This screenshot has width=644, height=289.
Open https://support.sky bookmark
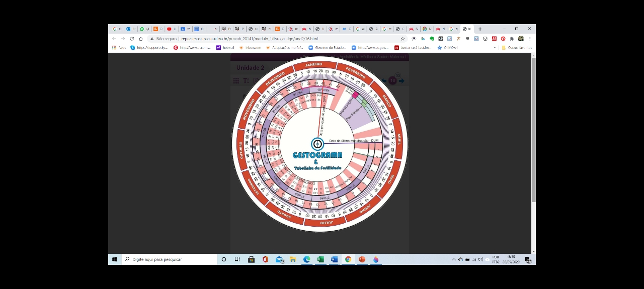149,48
